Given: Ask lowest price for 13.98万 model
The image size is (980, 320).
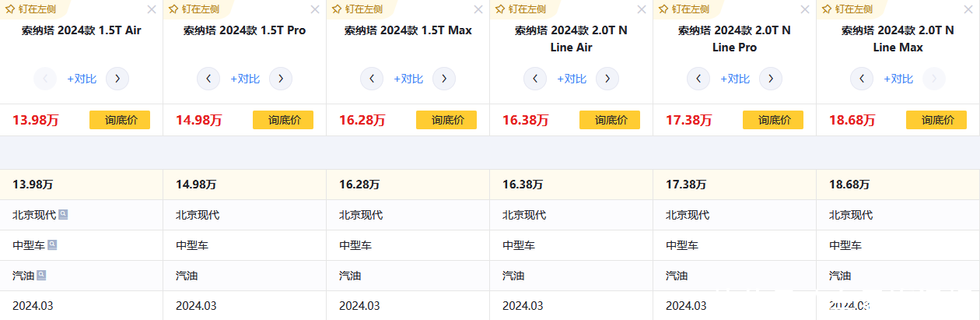Looking at the screenshot, I should 120,120.
